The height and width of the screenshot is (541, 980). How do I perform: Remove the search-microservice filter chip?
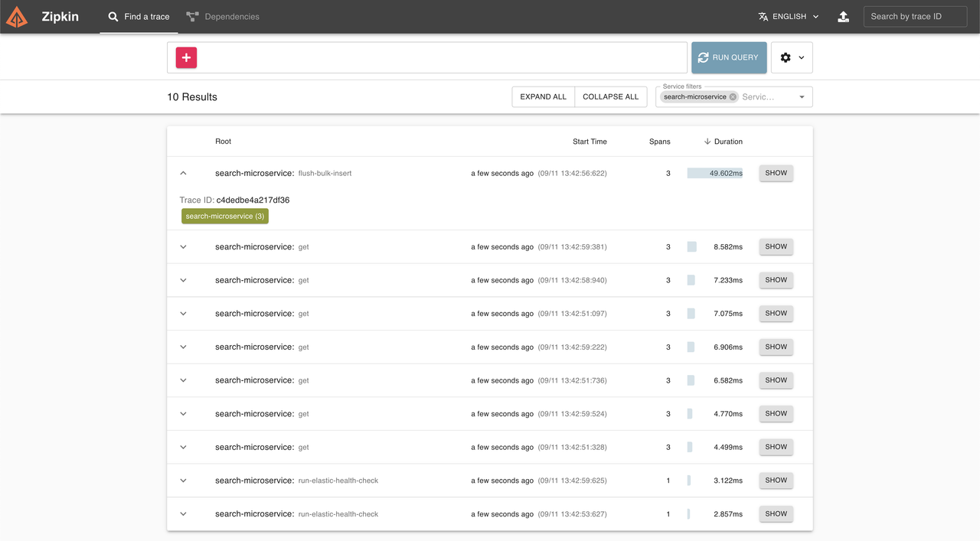733,97
